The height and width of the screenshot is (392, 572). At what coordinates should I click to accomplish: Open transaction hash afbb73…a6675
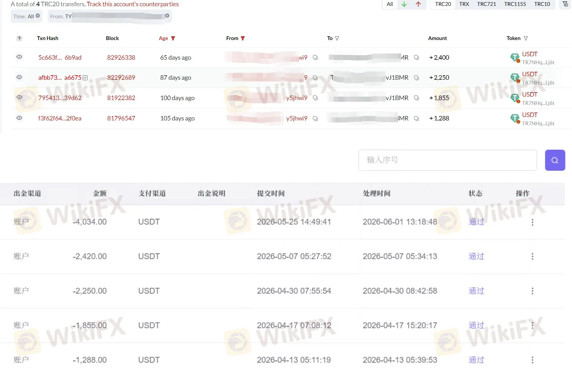(60, 78)
